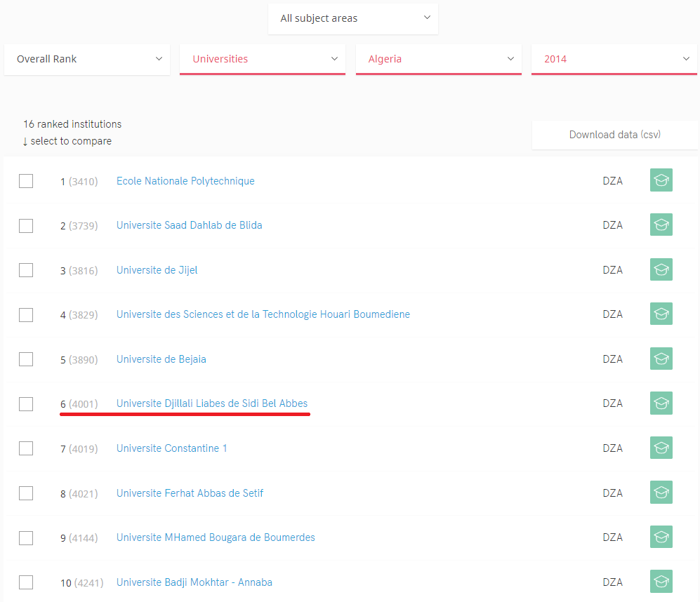The height and width of the screenshot is (602, 700).
Task: Click graduation cap icon for Ecole Nationale Polytechnique
Action: (x=661, y=180)
